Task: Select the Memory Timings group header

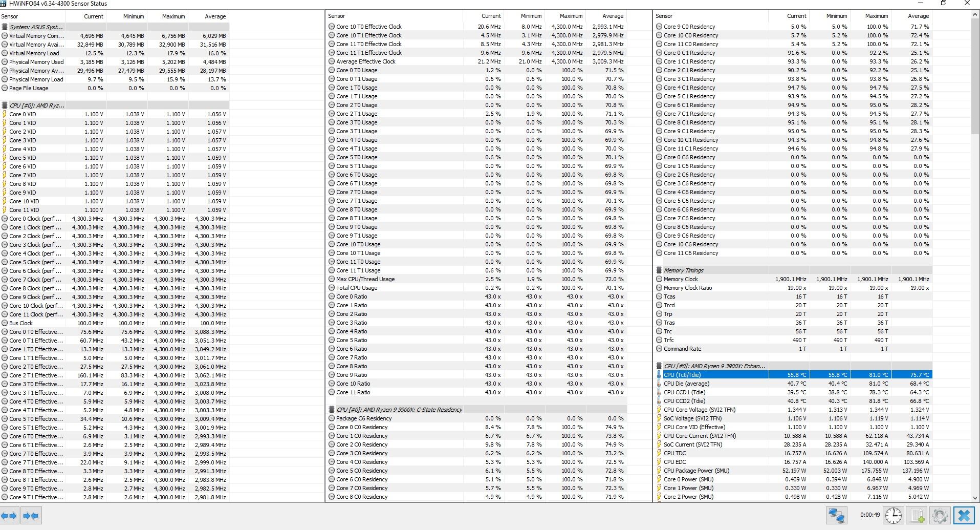Action: click(794, 270)
